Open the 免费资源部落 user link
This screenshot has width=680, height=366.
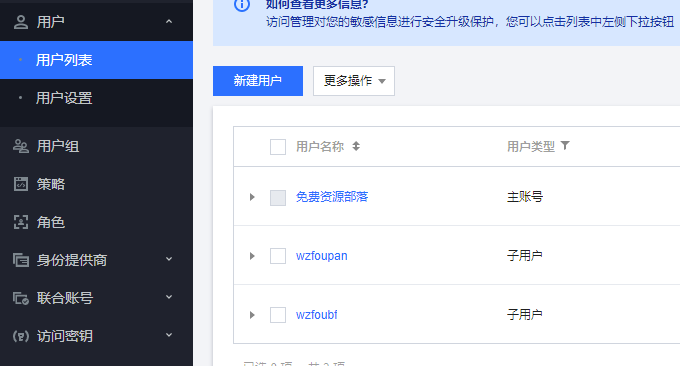coord(332,197)
